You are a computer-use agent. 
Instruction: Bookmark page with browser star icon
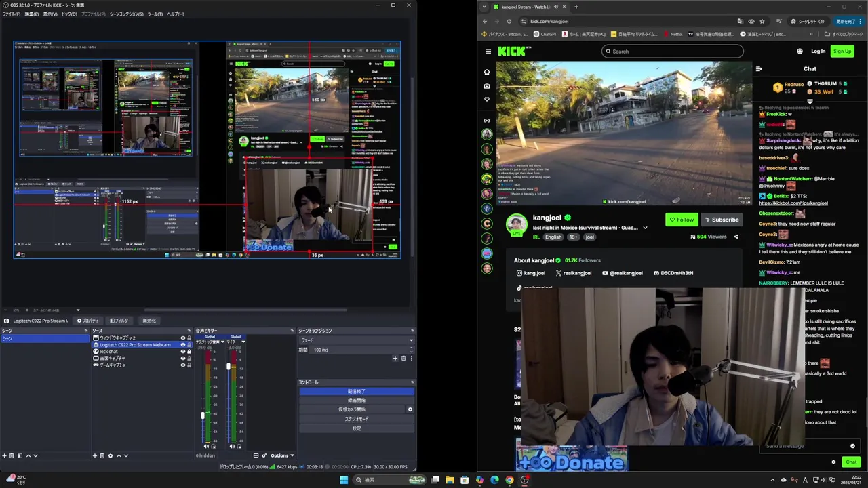(x=762, y=21)
